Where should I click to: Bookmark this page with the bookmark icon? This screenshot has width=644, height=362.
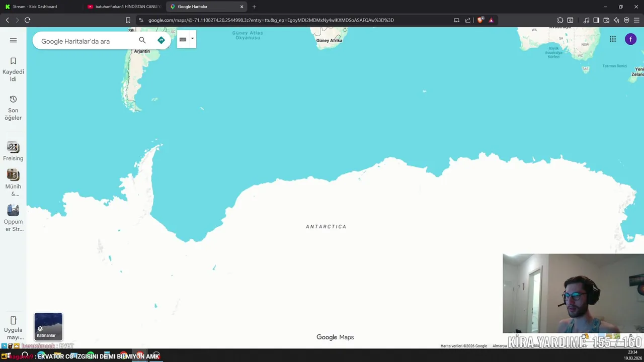(128, 20)
